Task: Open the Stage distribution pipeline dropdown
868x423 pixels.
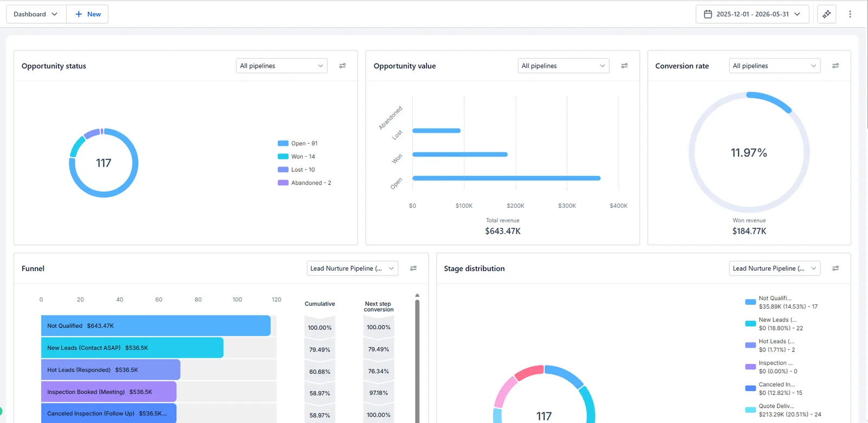Action: (774, 268)
